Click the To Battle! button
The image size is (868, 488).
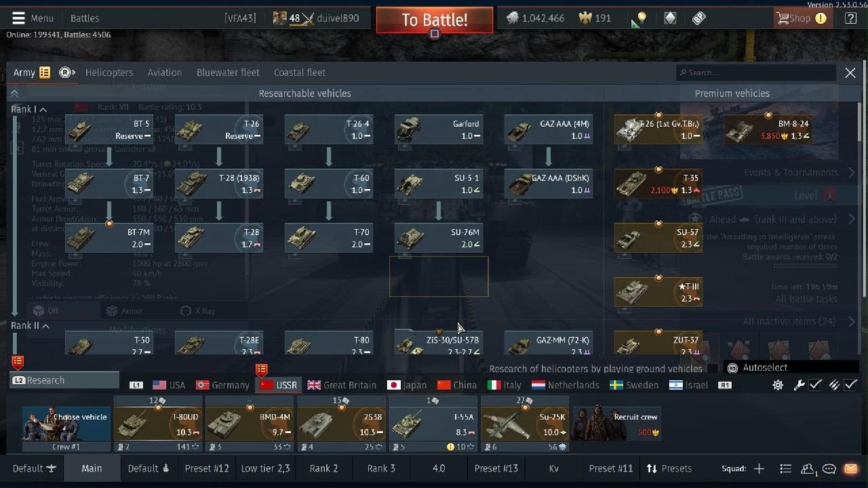(x=435, y=20)
